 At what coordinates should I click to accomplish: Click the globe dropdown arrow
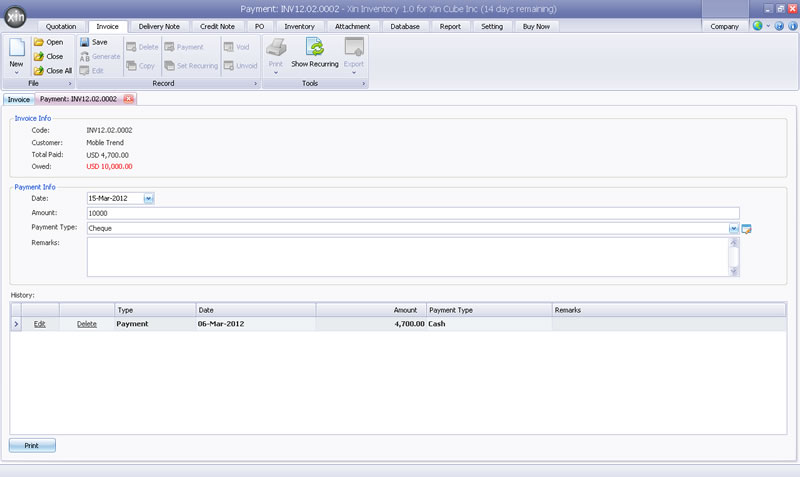(x=768, y=26)
